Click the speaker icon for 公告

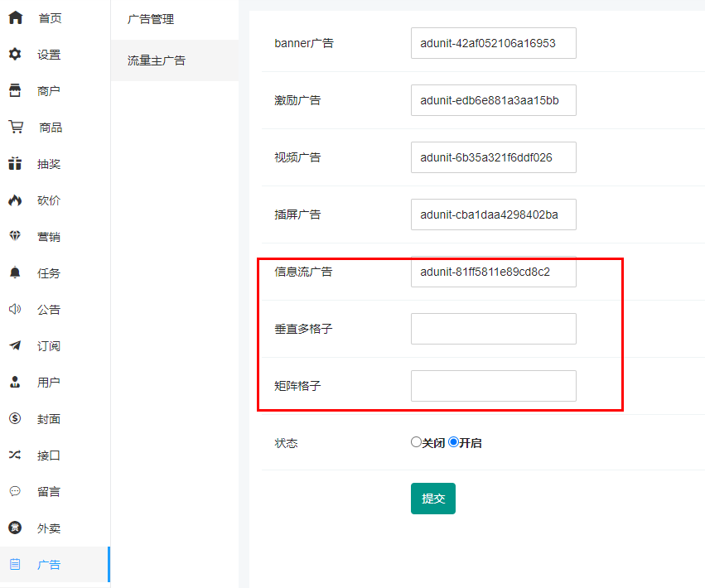click(x=15, y=309)
